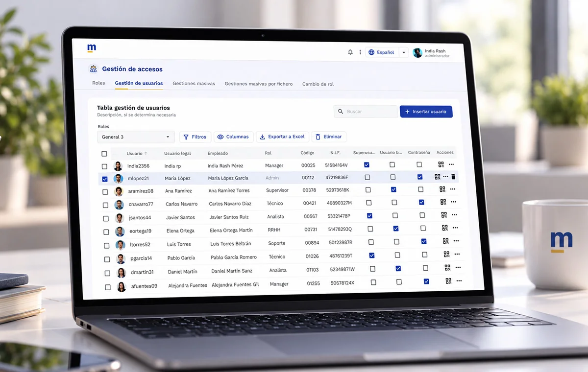Screen dimensions: 588x372
Task: Show the QR code for India2356
Action: tap(441, 164)
